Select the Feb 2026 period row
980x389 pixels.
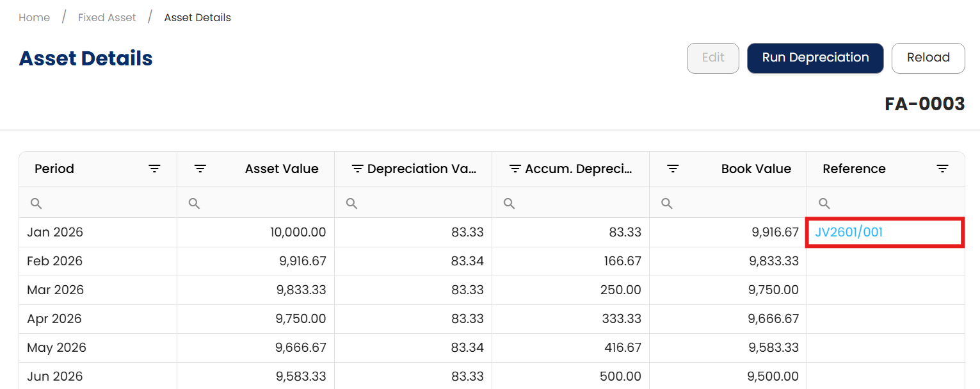click(55, 261)
